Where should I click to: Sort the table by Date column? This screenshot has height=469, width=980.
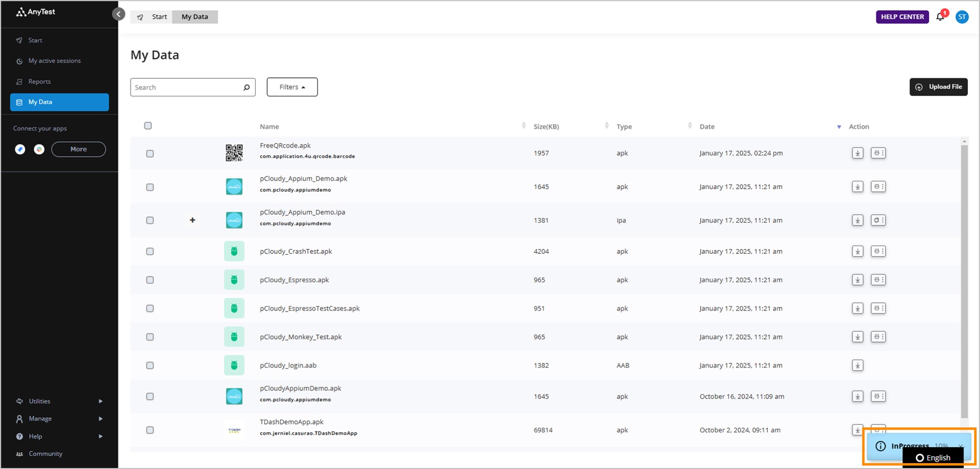[839, 127]
